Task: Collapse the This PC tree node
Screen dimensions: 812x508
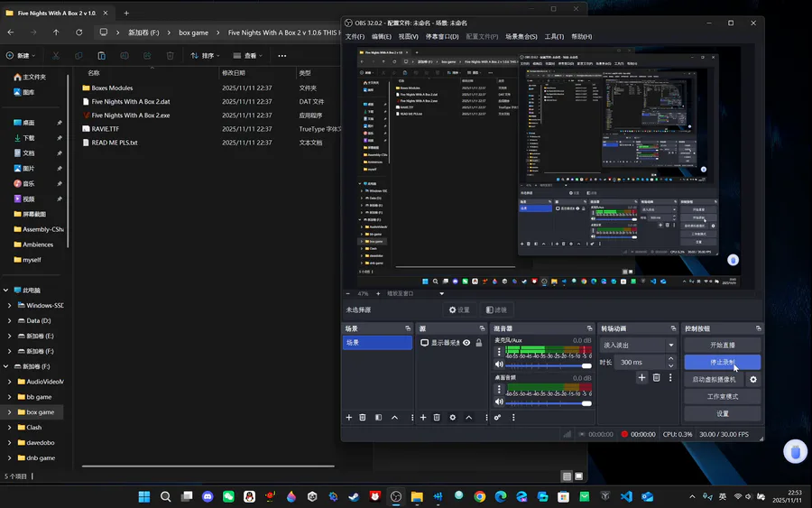Action: (5, 290)
